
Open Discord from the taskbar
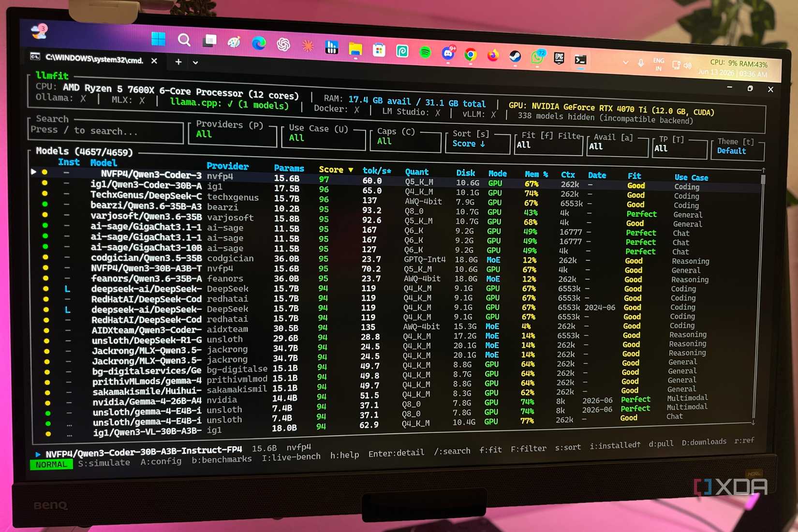[448, 53]
